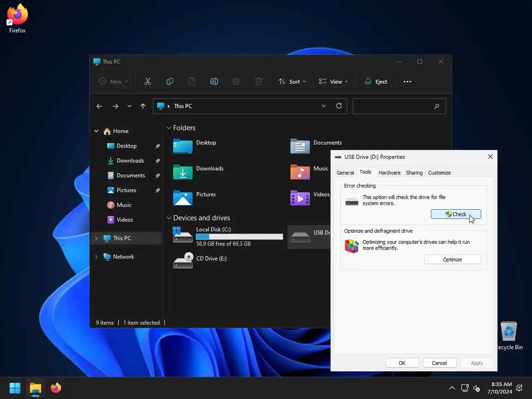The width and height of the screenshot is (532, 399).
Task: Collapse the Home tree node
Action: tap(97, 131)
